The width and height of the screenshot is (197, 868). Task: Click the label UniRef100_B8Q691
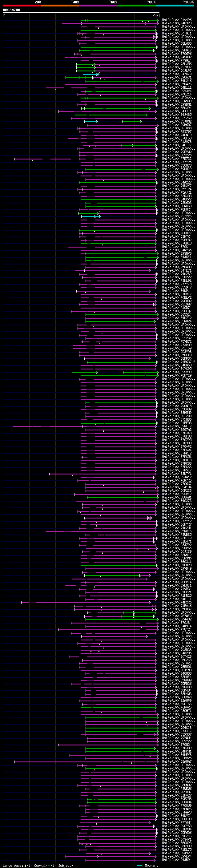pos(177,497)
